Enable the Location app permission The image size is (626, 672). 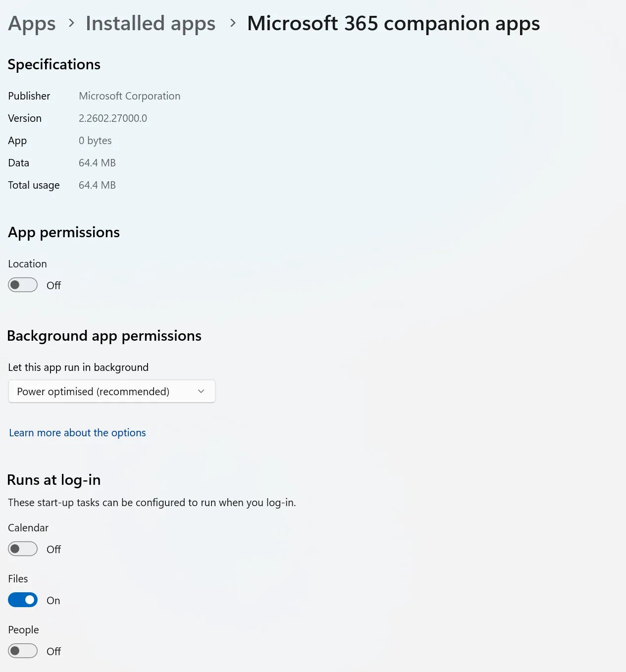pyautogui.click(x=22, y=285)
